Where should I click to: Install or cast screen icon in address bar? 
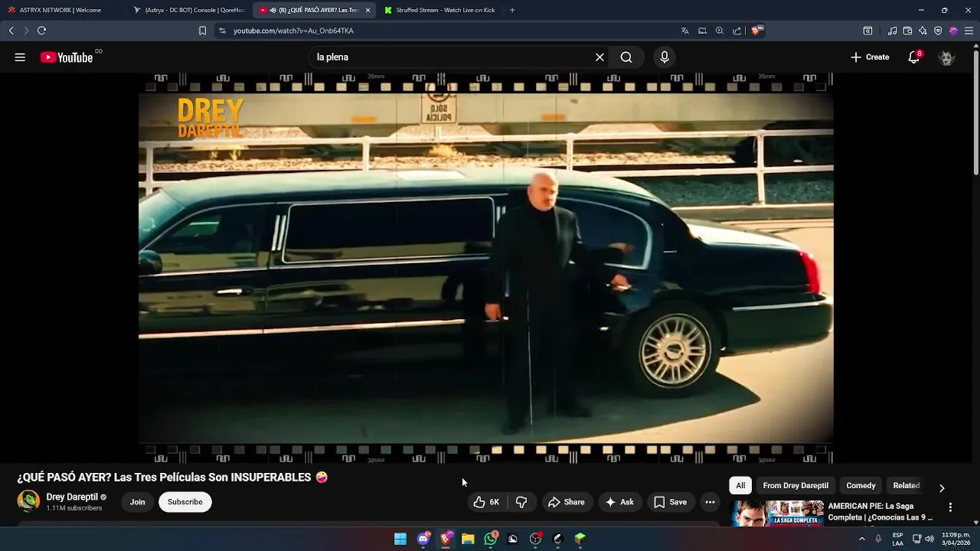click(702, 31)
